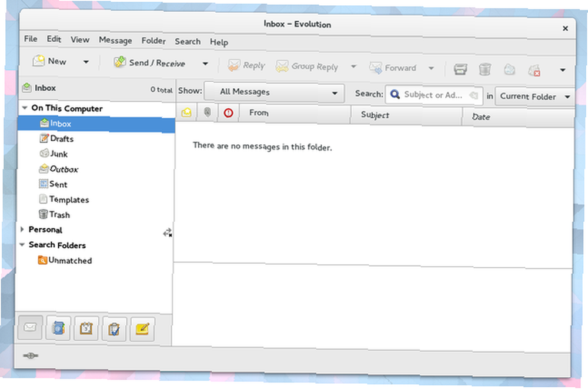Close the Evolution window
The image size is (588, 389).
coord(565,28)
